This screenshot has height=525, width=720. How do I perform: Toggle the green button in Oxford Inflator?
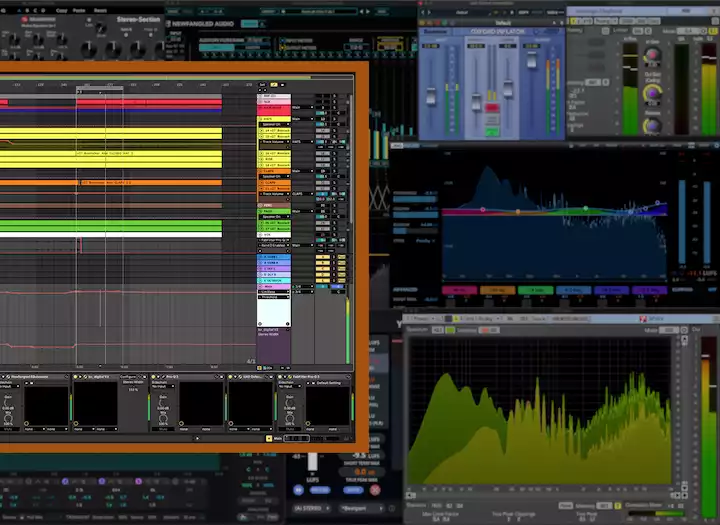[490, 130]
